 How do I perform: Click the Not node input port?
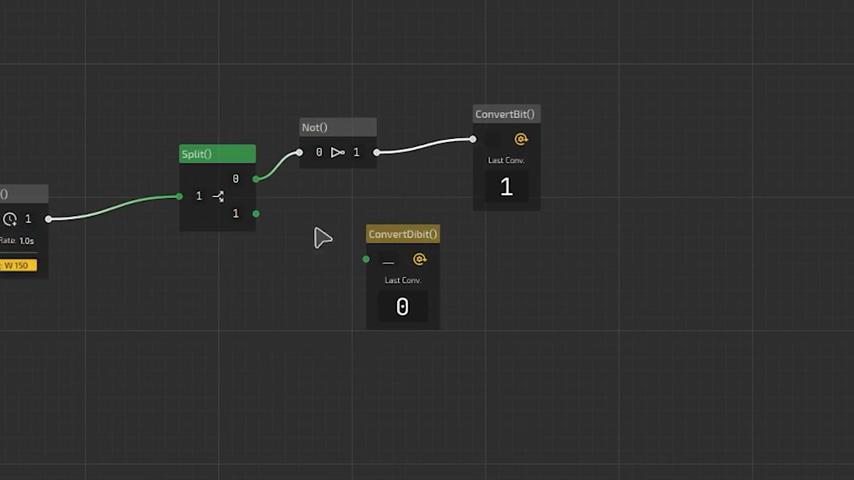(x=299, y=152)
